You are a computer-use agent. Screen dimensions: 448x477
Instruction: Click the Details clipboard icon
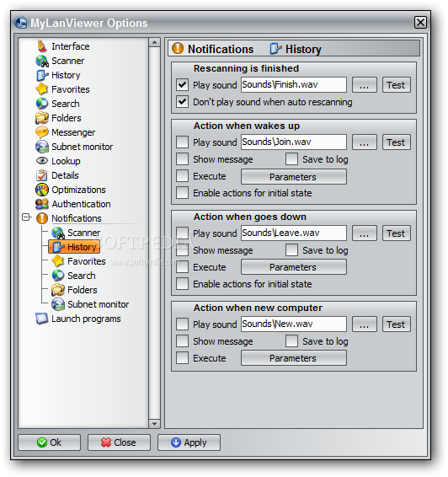click(42, 175)
